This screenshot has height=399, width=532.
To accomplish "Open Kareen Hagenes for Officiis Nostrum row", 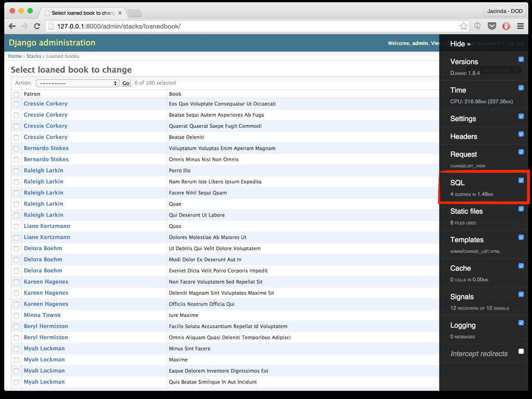I will click(46, 304).
